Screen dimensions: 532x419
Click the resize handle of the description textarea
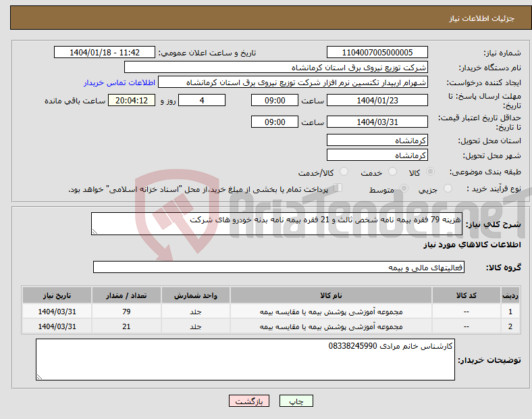click(x=95, y=232)
